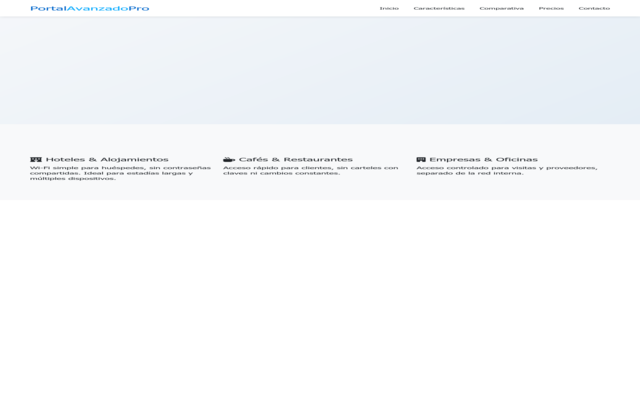Click the office building icon for Empresas & Oficinas

click(x=421, y=159)
